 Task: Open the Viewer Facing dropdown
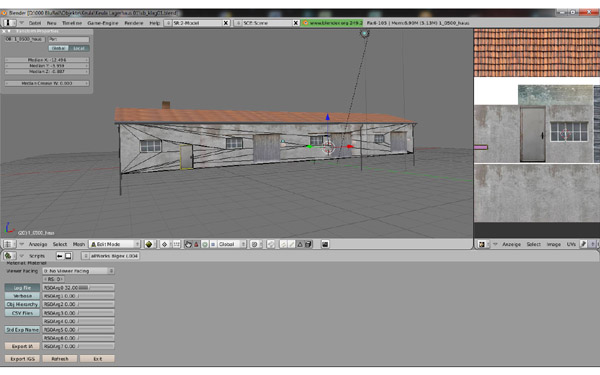coord(78,271)
